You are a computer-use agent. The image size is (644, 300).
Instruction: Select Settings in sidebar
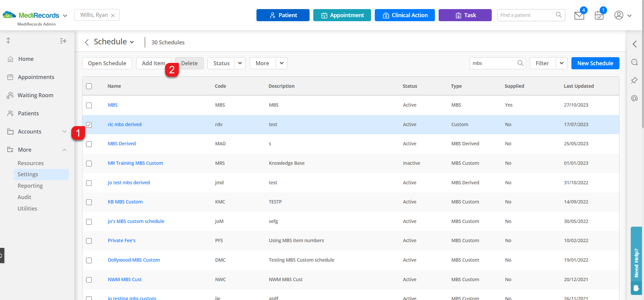(x=41, y=174)
